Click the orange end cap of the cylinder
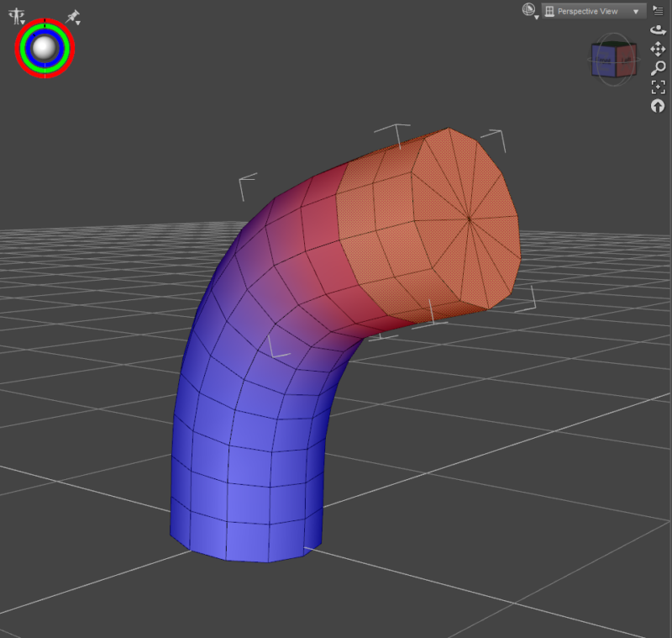Image resolution: width=672 pixels, height=638 pixels. pos(467,219)
